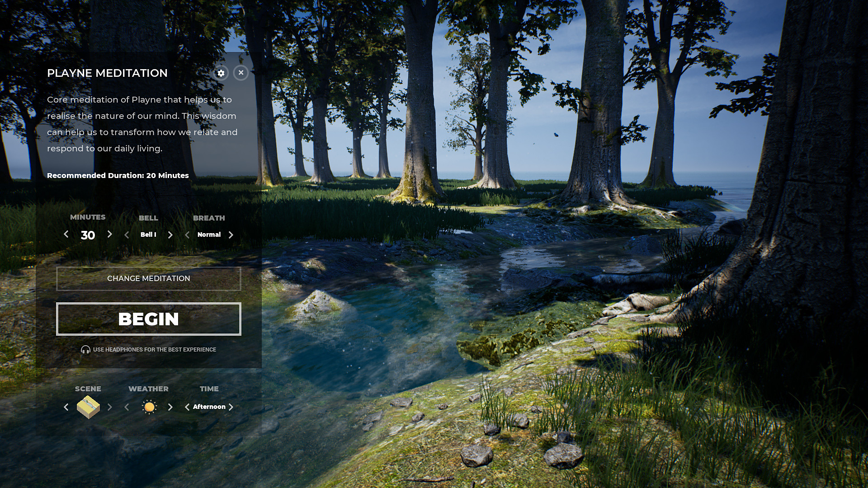
Task: Close the Playne Meditation panel
Action: tap(241, 73)
